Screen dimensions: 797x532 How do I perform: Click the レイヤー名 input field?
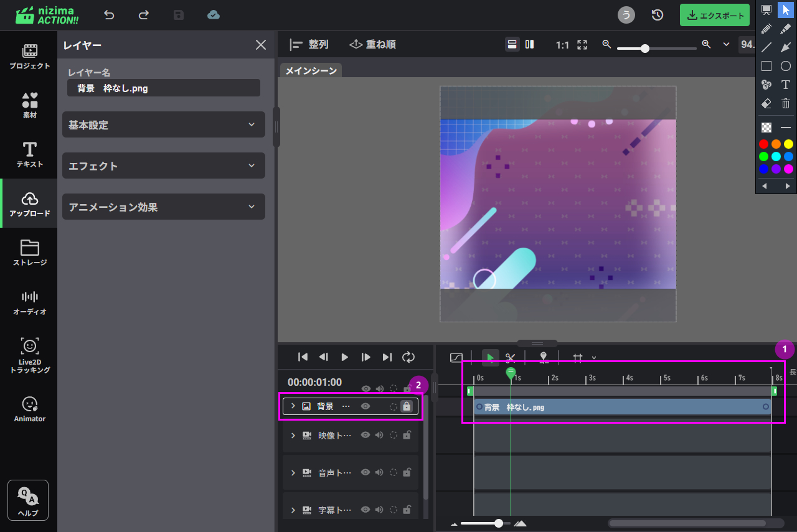pos(163,88)
